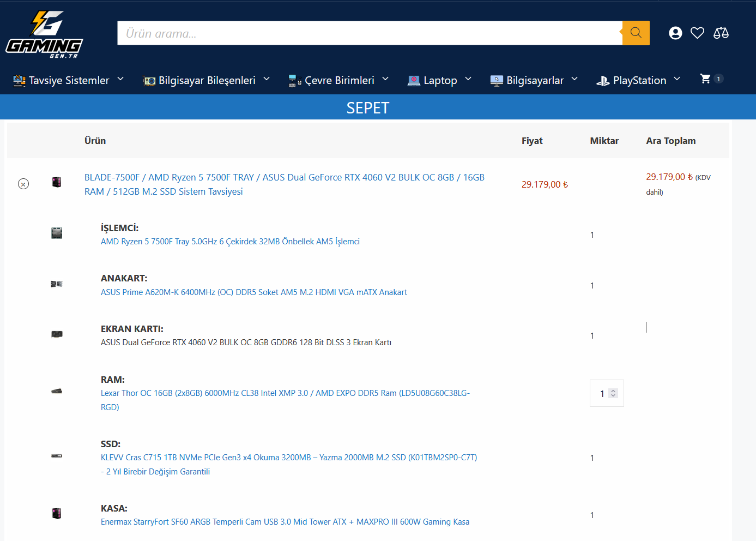Click the Fiyat 29.179,00 ₺ value
Image resolution: width=756 pixels, height=541 pixels.
coord(545,184)
